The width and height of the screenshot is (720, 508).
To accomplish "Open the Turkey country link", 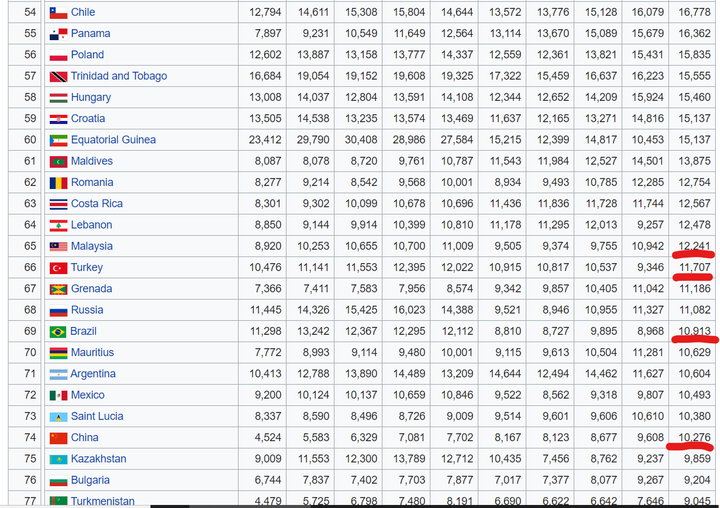I will [x=87, y=267].
